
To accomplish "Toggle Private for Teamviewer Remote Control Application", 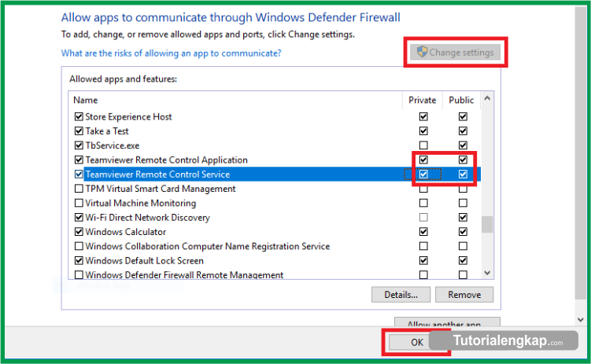I will (423, 160).
